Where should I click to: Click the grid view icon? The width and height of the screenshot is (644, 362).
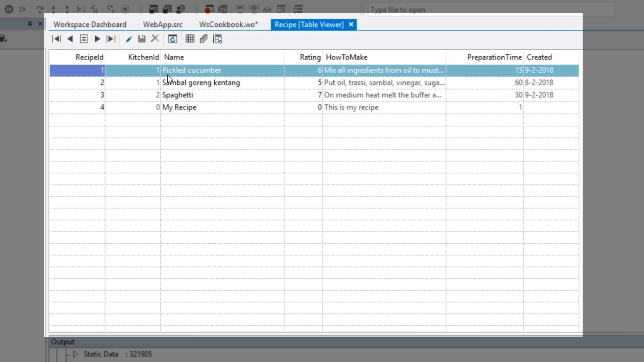(x=190, y=39)
